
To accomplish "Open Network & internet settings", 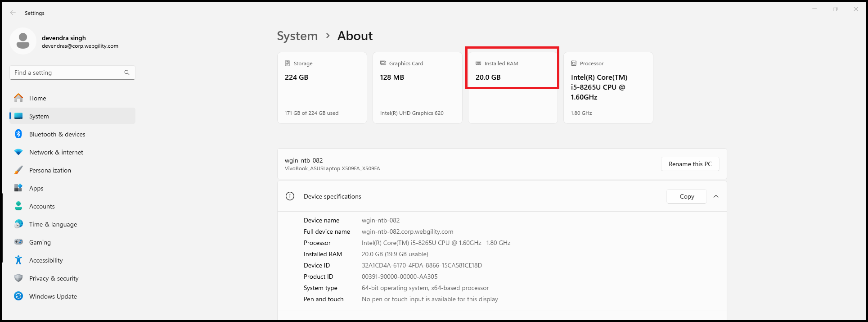I will coord(56,152).
